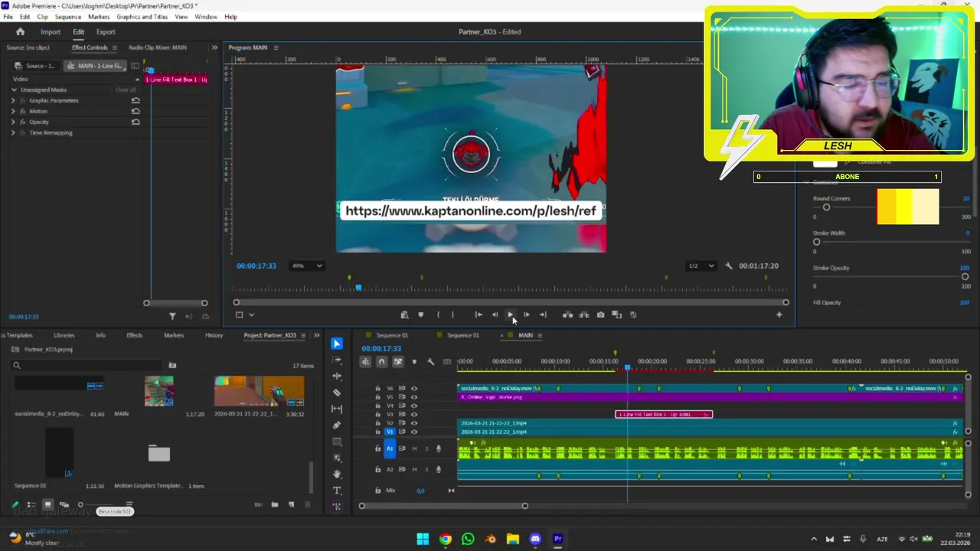
Task: Click the Lift button
Action: click(x=567, y=315)
